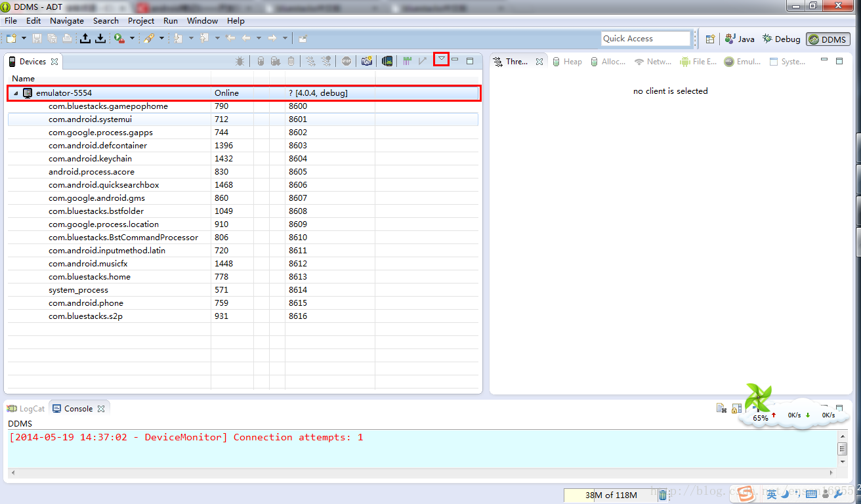
Task: Open the Window menu
Action: coord(202,20)
